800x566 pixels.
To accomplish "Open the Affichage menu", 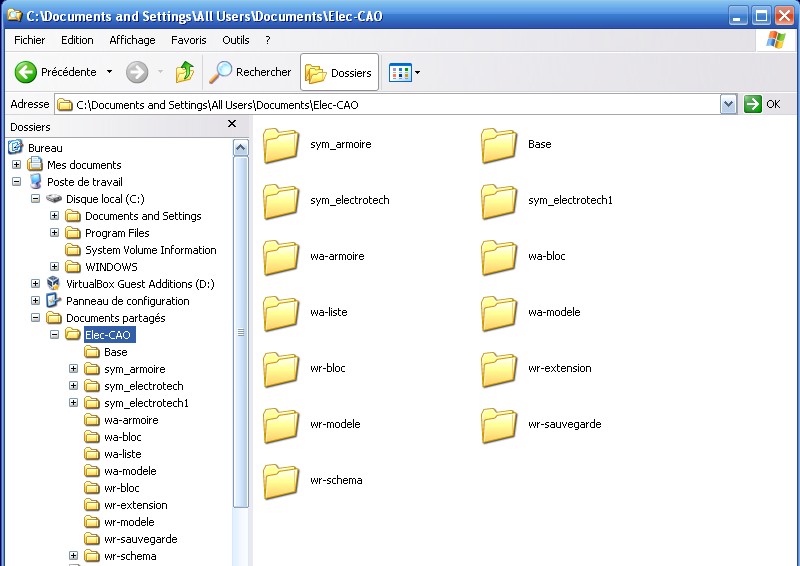I will coord(132,40).
